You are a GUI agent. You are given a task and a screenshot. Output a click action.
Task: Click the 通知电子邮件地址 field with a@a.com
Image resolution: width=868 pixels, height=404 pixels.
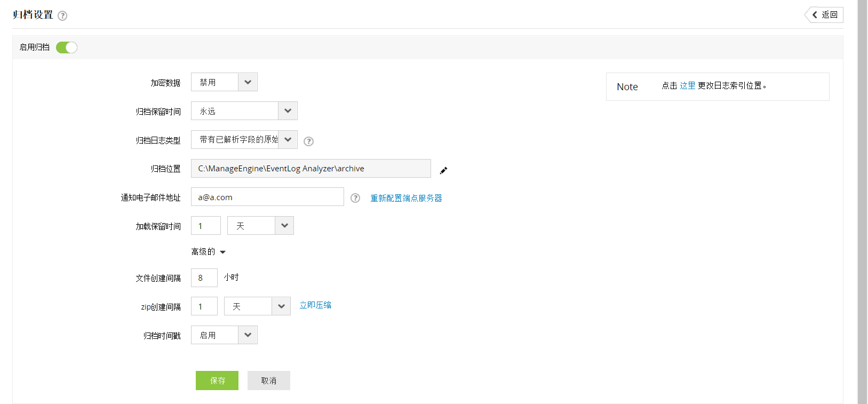[x=267, y=197]
